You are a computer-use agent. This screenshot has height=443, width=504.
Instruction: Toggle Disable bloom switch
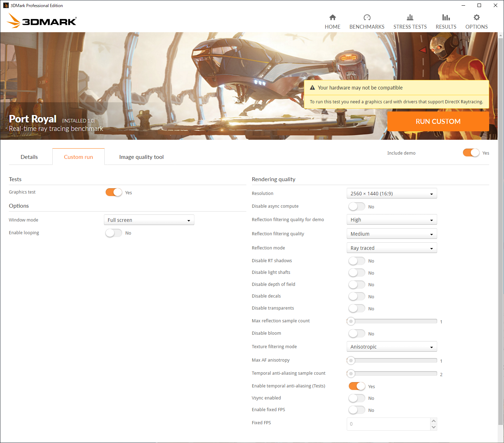tap(357, 333)
